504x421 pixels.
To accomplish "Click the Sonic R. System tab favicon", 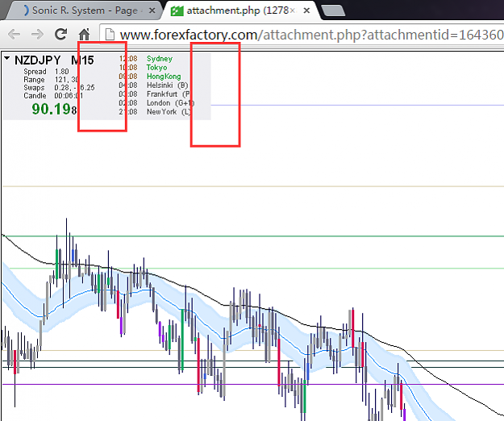I will (26, 10).
